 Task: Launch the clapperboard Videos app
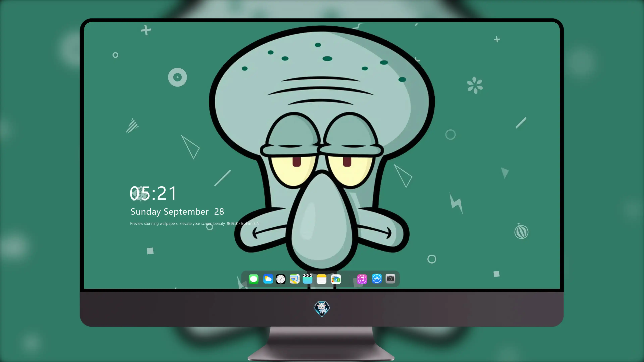(308, 279)
